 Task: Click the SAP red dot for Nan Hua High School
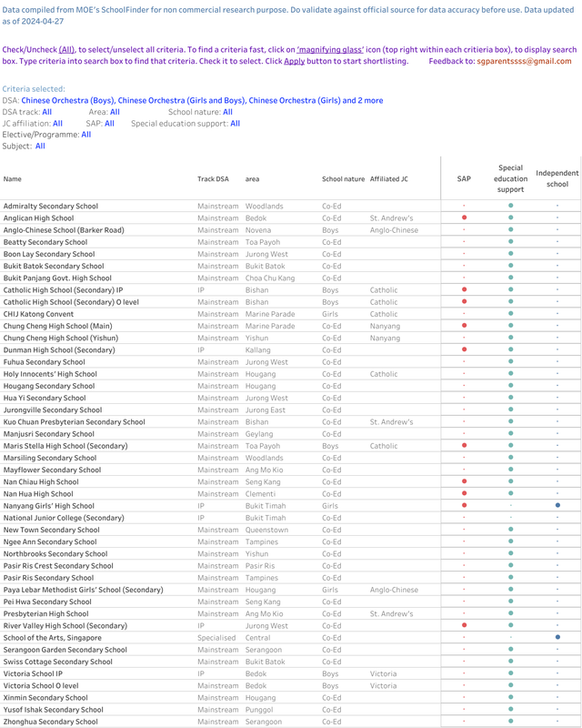pyautogui.click(x=464, y=493)
